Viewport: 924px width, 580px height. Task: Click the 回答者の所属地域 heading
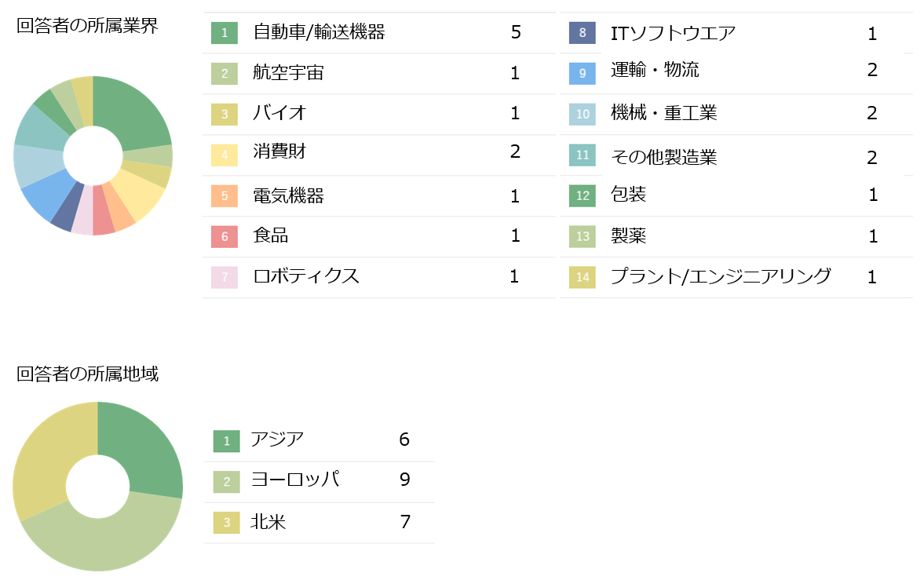[87, 374]
